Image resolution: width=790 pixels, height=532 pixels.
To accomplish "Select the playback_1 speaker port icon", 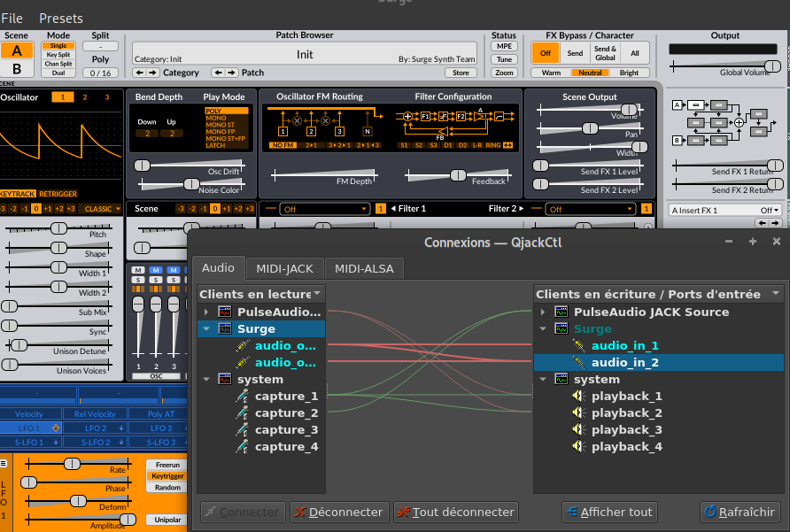I will [x=580, y=397].
